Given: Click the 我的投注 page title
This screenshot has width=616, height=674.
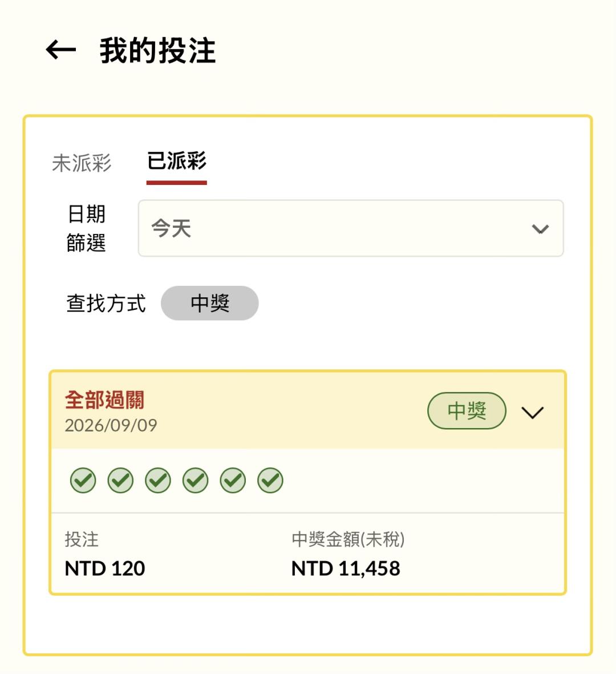Looking at the screenshot, I should coord(157,50).
